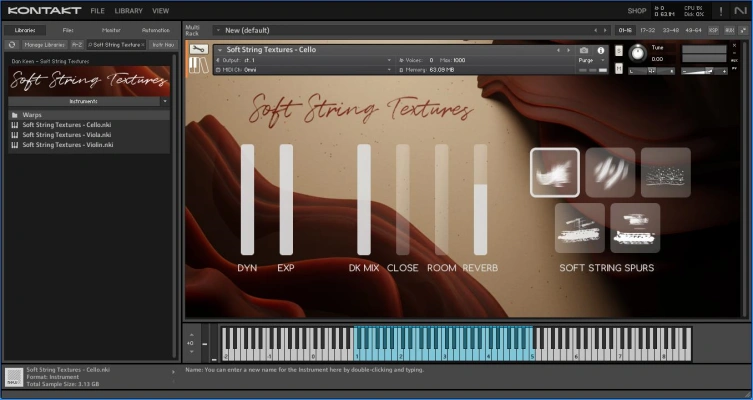Screen dimensions: 753x400
Task: Click the refresh libraries icon
Action: tap(12, 44)
